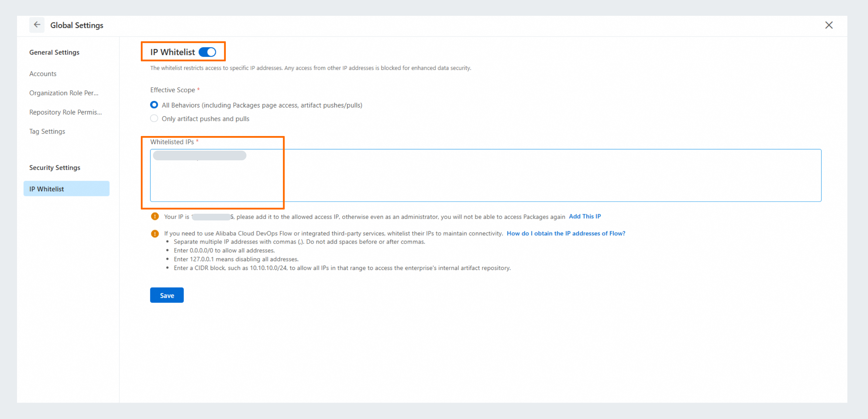Select Only artifact pushes and pulls option
The image size is (868, 419).
(154, 118)
